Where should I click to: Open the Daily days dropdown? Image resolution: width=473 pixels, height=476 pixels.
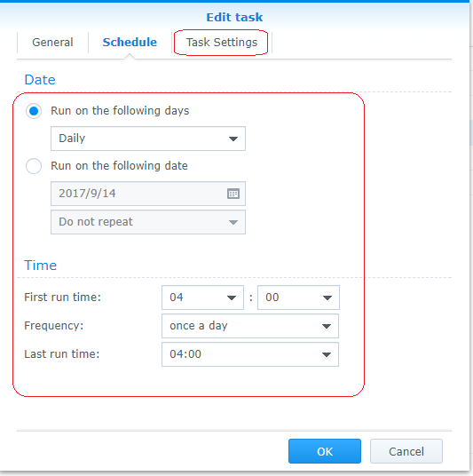coord(148,139)
